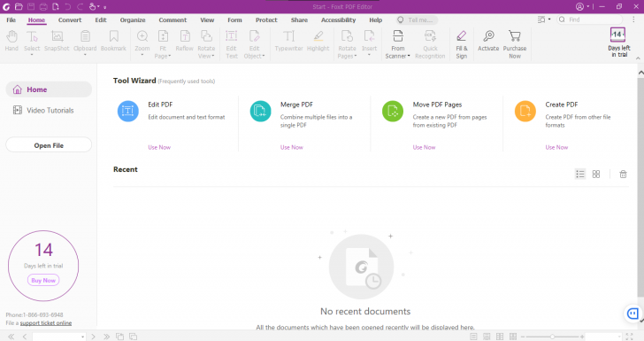The width and height of the screenshot is (644, 341).
Task: Choose the Select tool icon
Action: (32, 37)
